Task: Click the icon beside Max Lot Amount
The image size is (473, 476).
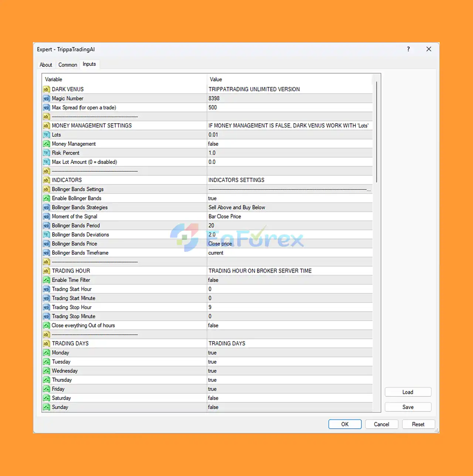Action: tap(46, 162)
